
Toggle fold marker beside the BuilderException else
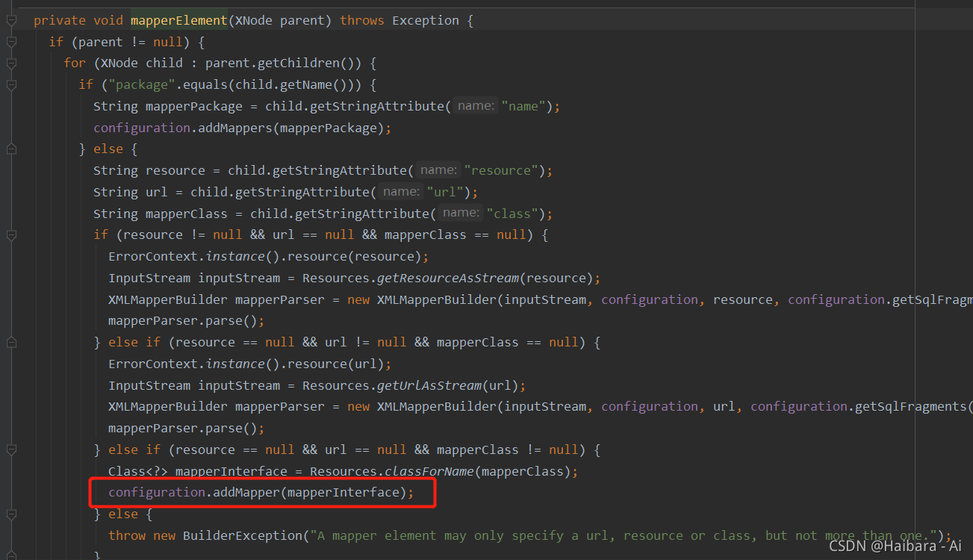[11, 514]
